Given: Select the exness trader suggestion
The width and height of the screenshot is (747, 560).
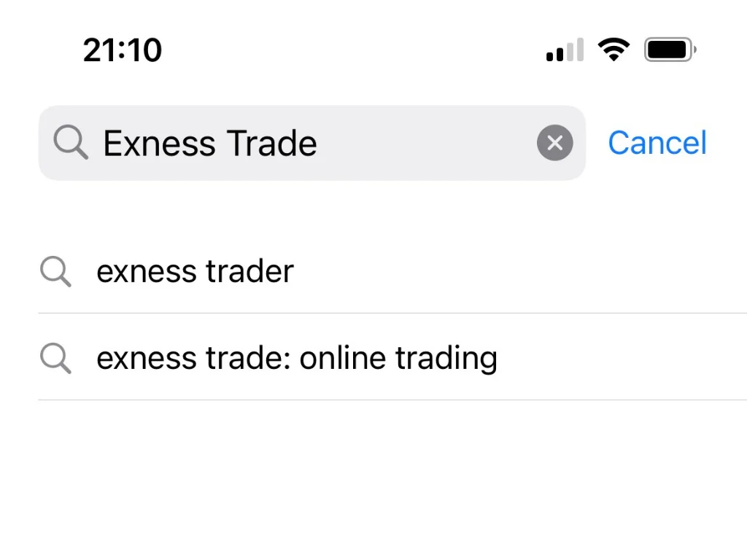Looking at the screenshot, I should pos(195,271).
